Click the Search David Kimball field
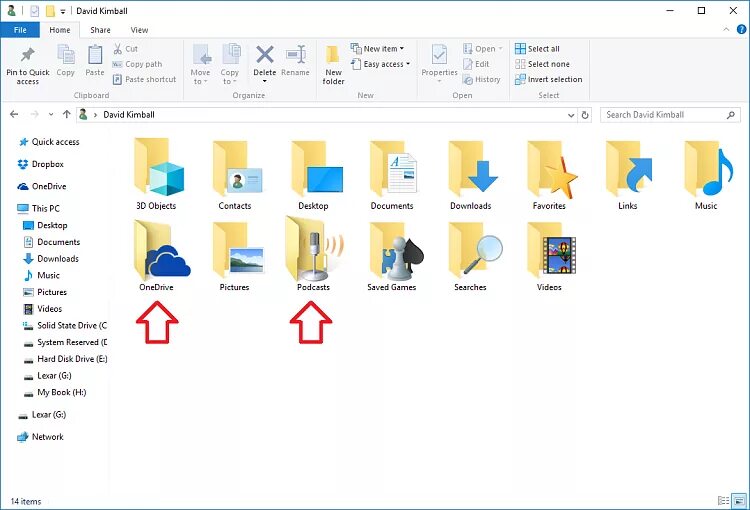Viewport: 750px width, 510px height. 670,115
